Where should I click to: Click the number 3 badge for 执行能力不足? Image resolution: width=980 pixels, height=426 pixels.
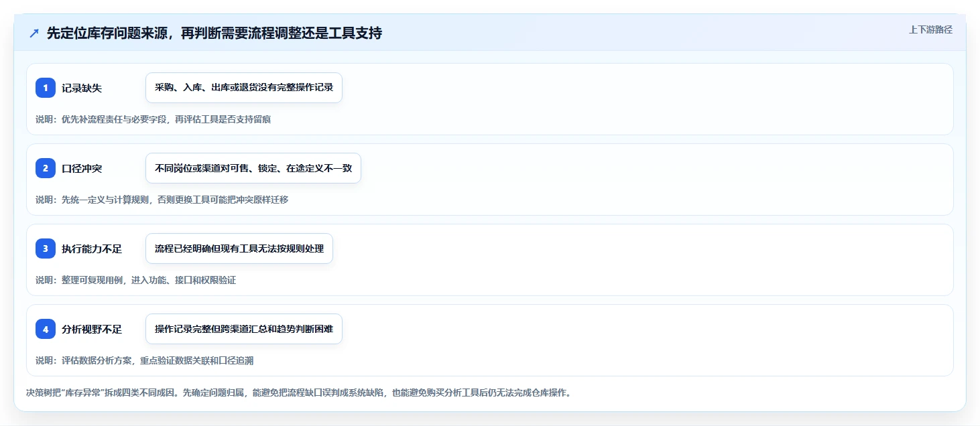pos(46,248)
